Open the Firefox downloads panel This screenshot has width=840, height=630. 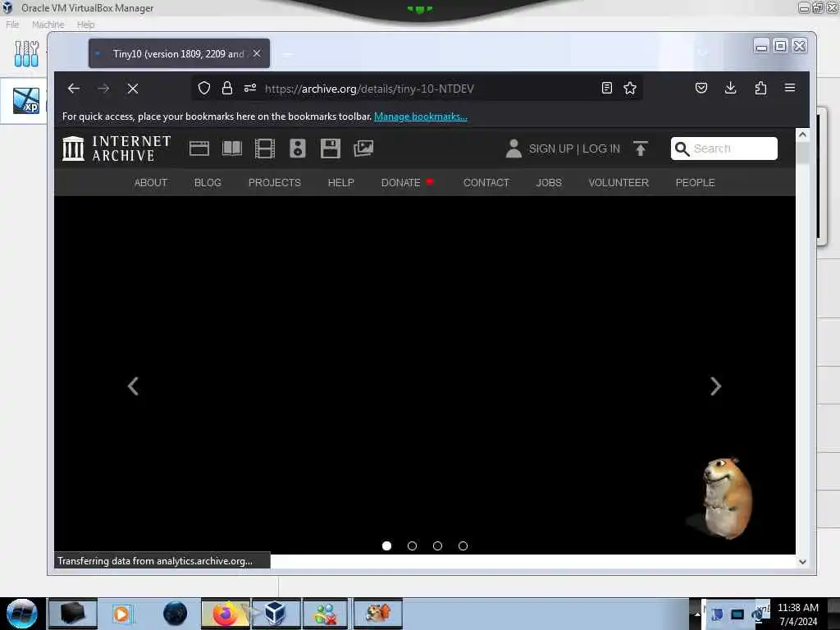[730, 88]
